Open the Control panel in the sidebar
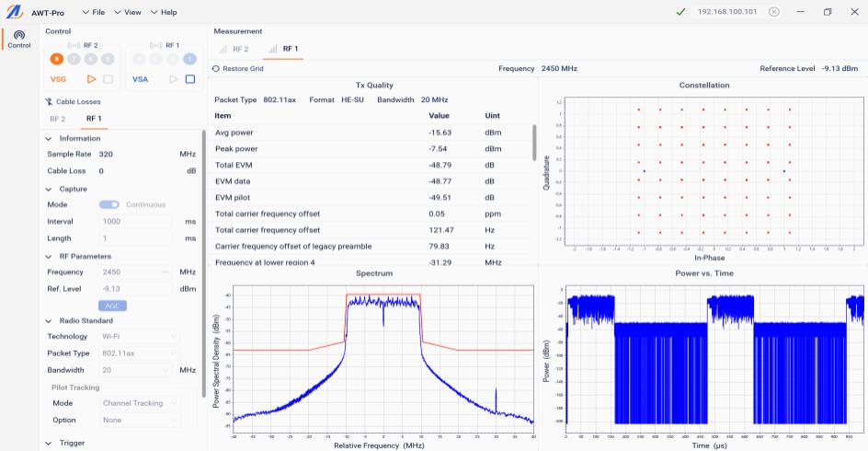The height and width of the screenshot is (451, 868). pos(19,39)
